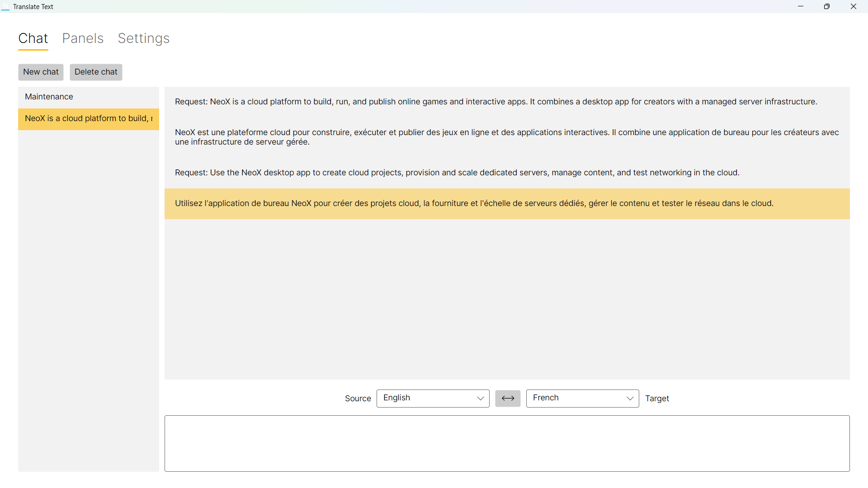Select the Chat tab
Screen dimensions: 868x488
point(33,38)
